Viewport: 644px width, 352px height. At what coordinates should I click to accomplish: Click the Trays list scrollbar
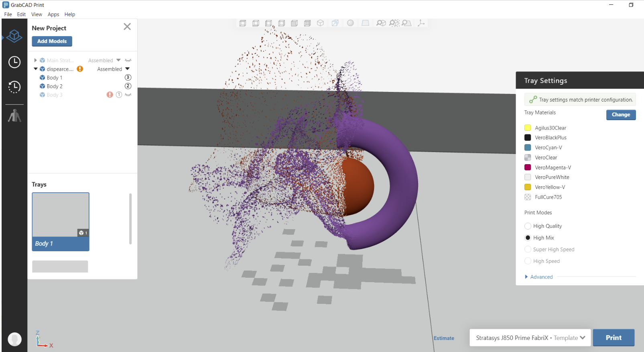click(x=130, y=219)
